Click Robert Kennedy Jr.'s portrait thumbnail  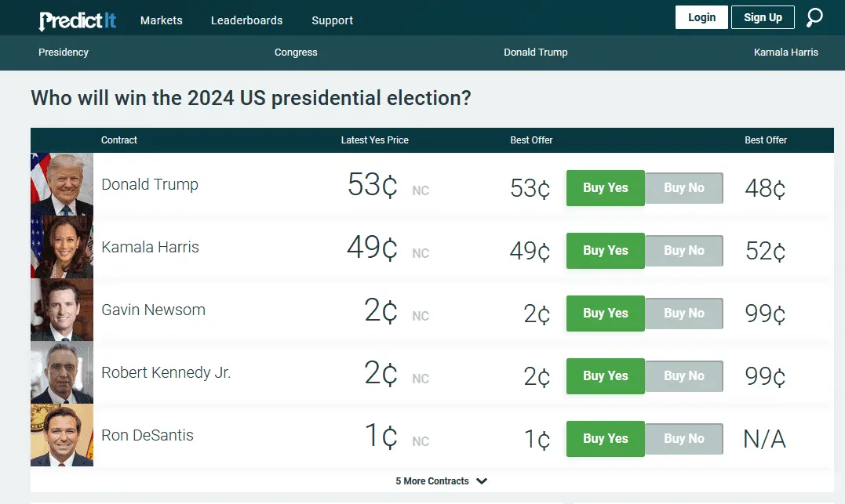tap(62, 372)
